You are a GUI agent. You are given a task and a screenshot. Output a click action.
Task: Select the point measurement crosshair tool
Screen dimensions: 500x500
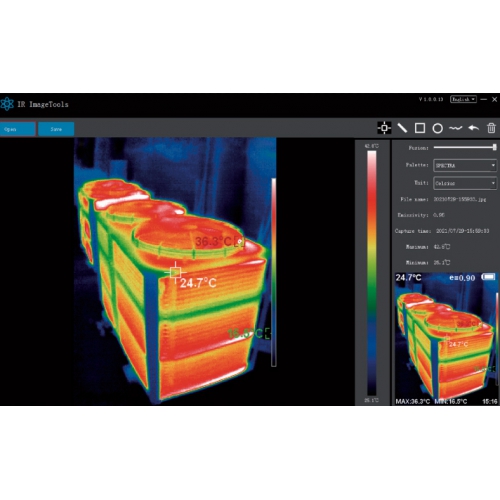pyautogui.click(x=384, y=128)
